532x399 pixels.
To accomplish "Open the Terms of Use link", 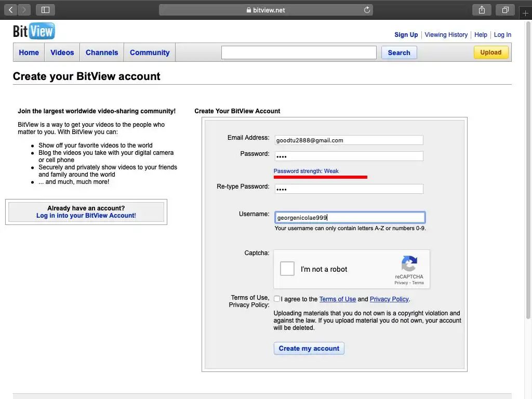I will pos(338,299).
